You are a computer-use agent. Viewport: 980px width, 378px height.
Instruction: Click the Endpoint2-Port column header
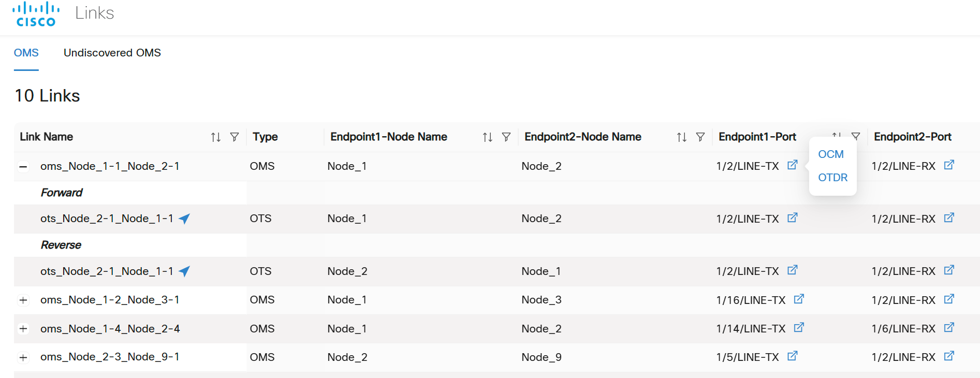pyautogui.click(x=913, y=137)
